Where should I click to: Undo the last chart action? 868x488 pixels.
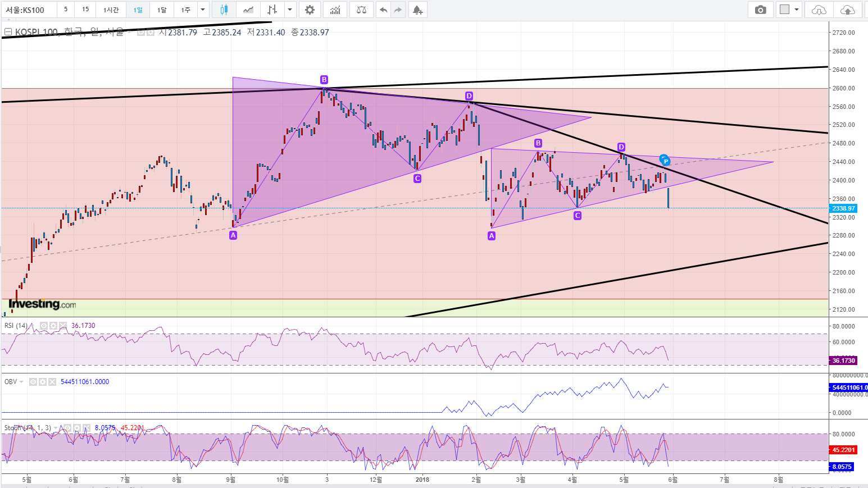(383, 10)
